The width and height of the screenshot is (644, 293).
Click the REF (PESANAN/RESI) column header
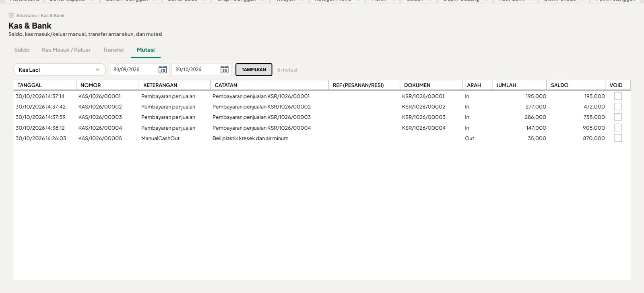pyautogui.click(x=364, y=85)
